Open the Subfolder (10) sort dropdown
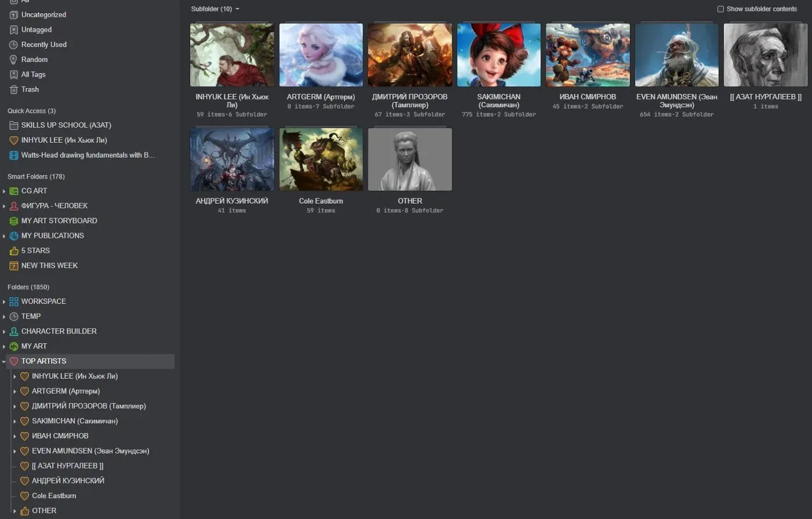The height and width of the screenshot is (519, 812). tap(215, 9)
